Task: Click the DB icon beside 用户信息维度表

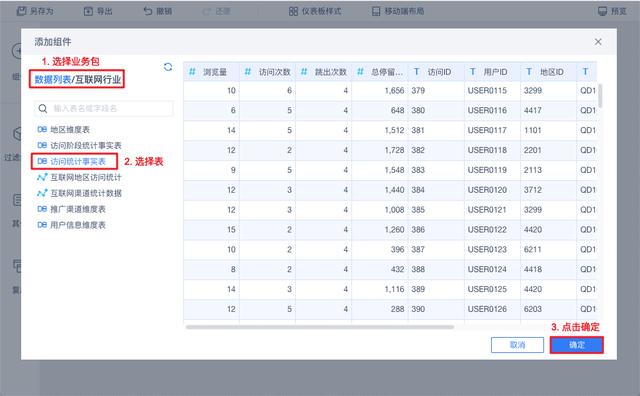Action: (x=42, y=225)
